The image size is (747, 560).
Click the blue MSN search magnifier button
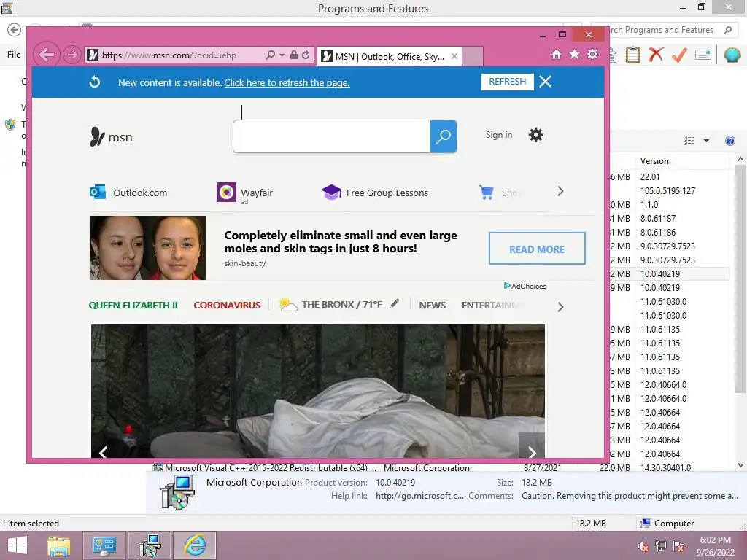(x=444, y=136)
